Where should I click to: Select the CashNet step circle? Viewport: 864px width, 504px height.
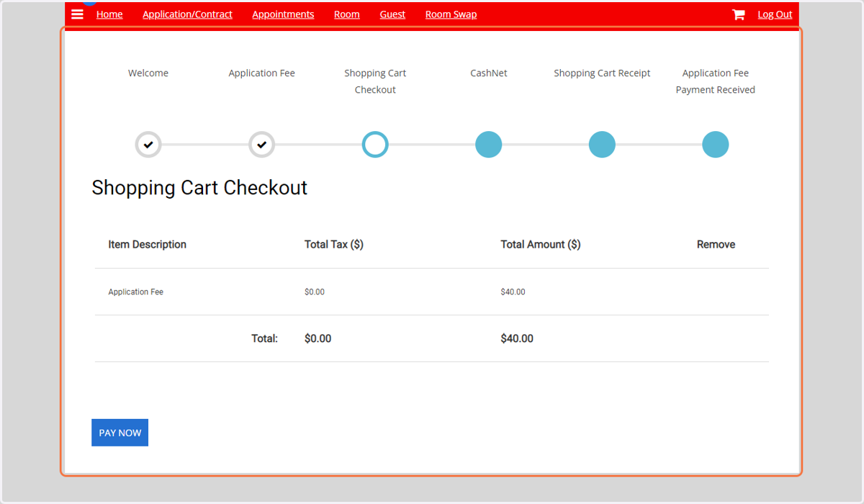pos(489,145)
